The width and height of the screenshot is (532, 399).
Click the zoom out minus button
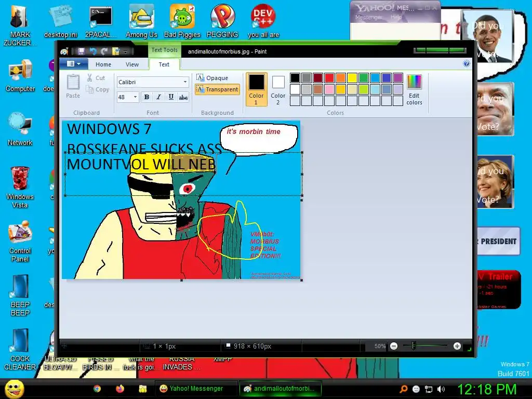[394, 346]
